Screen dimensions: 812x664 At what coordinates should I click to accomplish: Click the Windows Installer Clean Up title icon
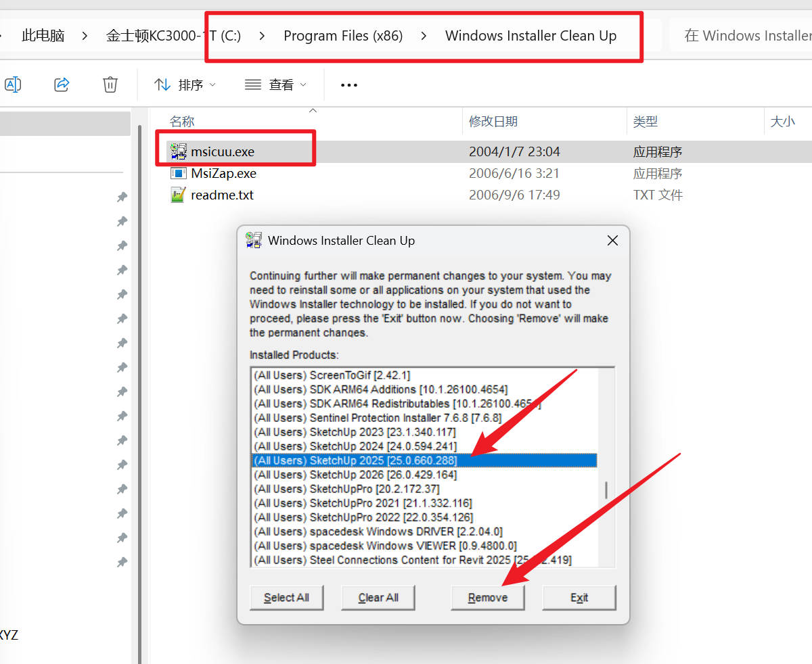coord(254,240)
